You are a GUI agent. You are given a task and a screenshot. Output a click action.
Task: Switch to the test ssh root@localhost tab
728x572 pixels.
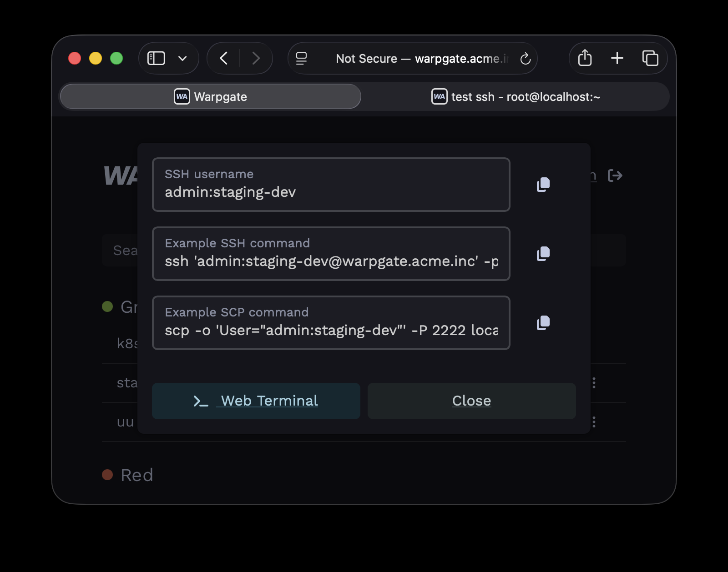[x=516, y=96]
